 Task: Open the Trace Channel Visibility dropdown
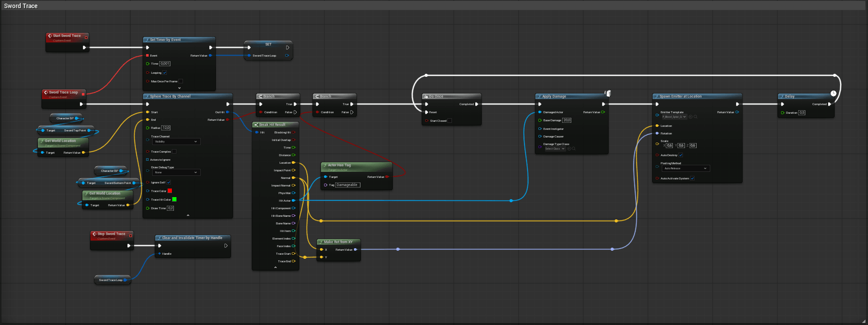tap(176, 142)
